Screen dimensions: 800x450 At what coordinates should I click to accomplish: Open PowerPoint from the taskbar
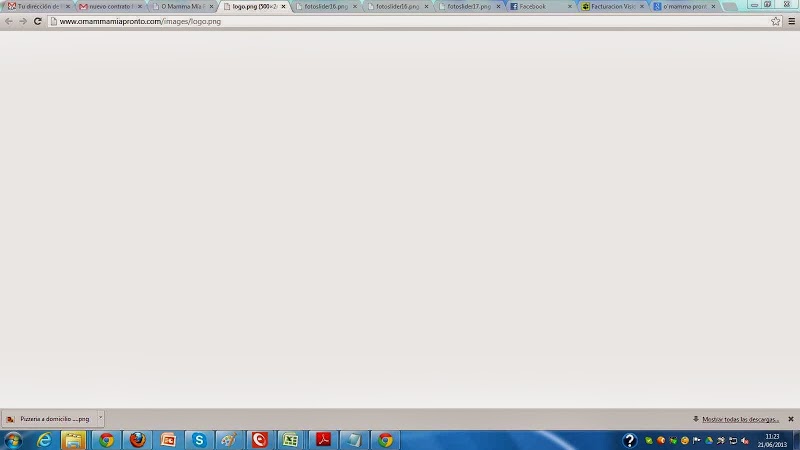point(168,440)
